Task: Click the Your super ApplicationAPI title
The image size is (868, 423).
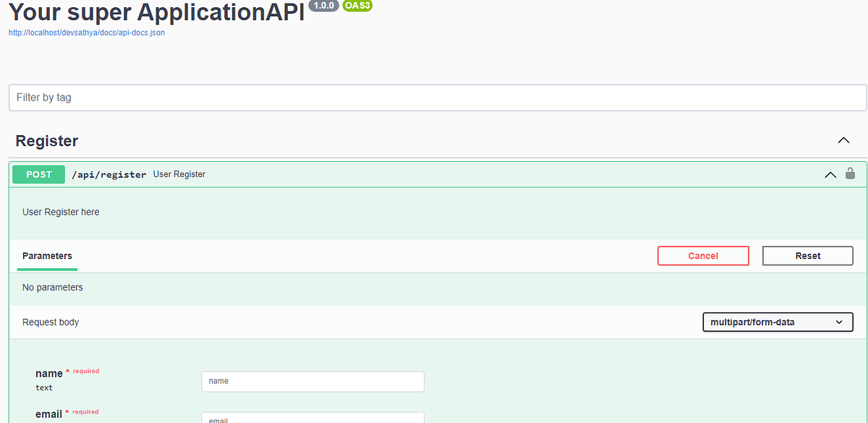Action: coord(155,12)
